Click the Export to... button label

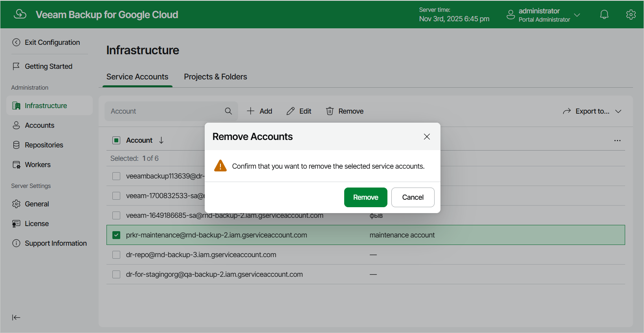click(593, 111)
